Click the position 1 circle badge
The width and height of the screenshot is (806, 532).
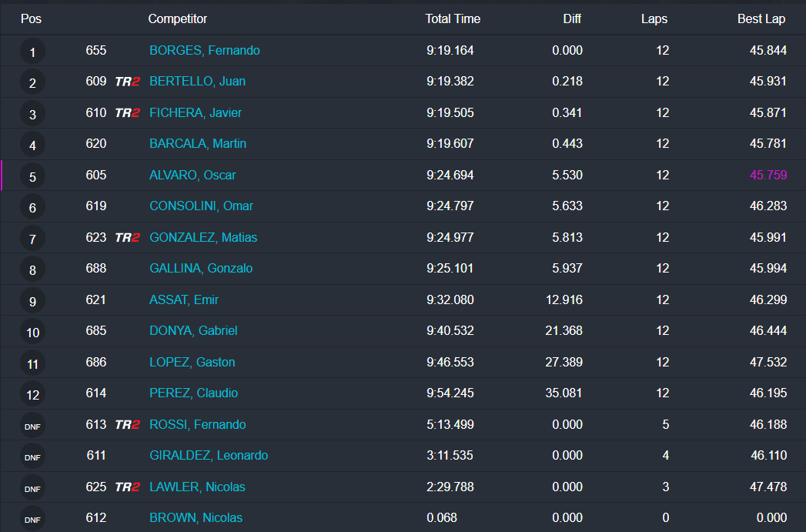[32, 52]
